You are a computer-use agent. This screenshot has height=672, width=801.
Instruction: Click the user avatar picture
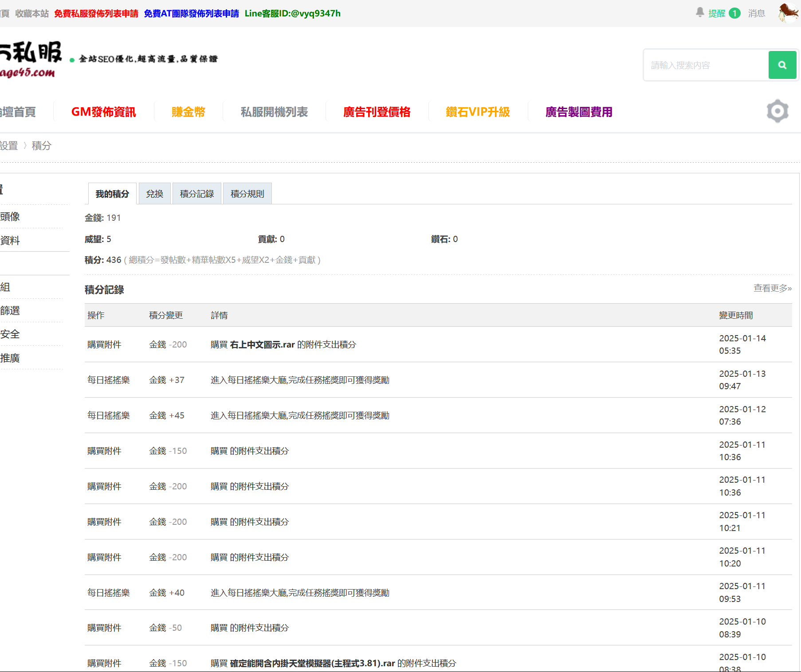pyautogui.click(x=789, y=12)
